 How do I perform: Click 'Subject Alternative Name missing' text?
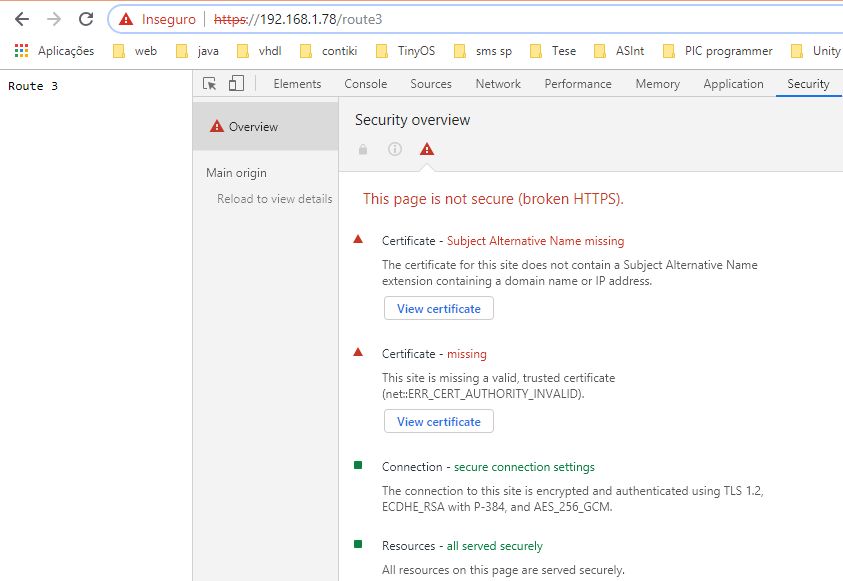(x=535, y=241)
